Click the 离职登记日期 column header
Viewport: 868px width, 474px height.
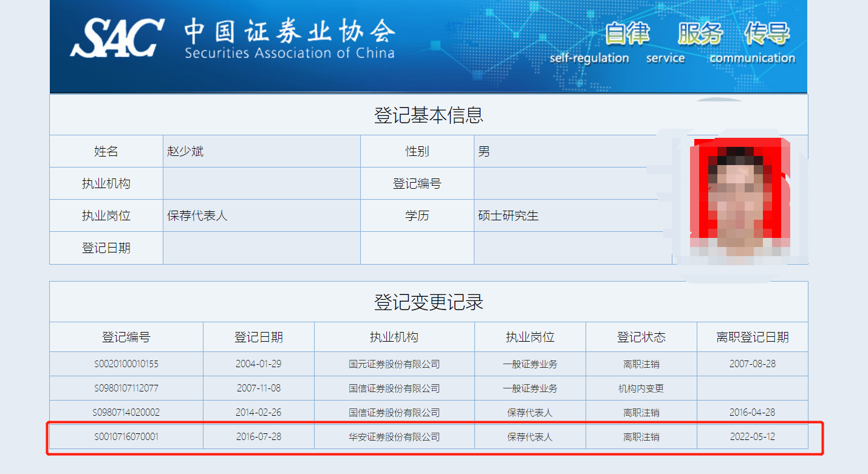tap(752, 337)
